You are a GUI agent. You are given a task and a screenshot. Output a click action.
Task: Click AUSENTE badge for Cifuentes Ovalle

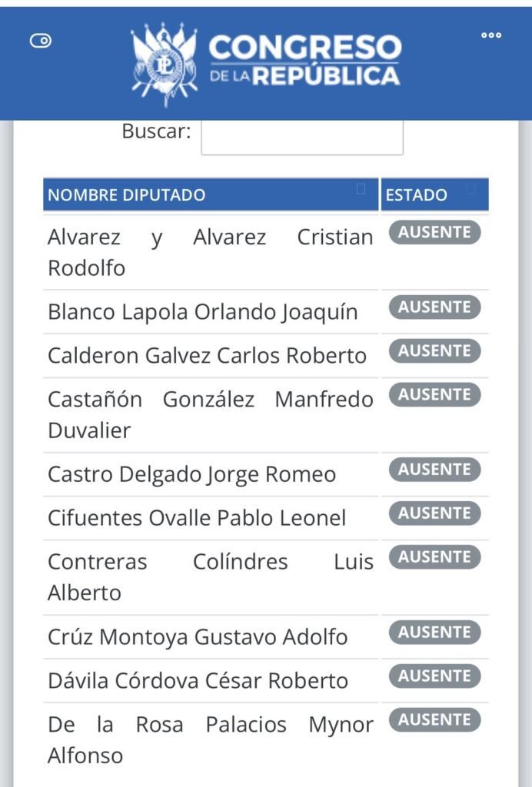(434, 513)
